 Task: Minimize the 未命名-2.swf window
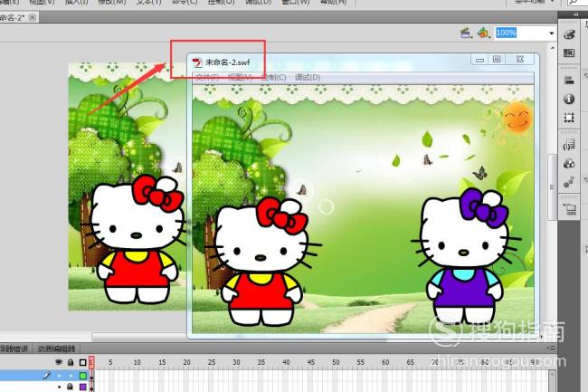(x=479, y=59)
